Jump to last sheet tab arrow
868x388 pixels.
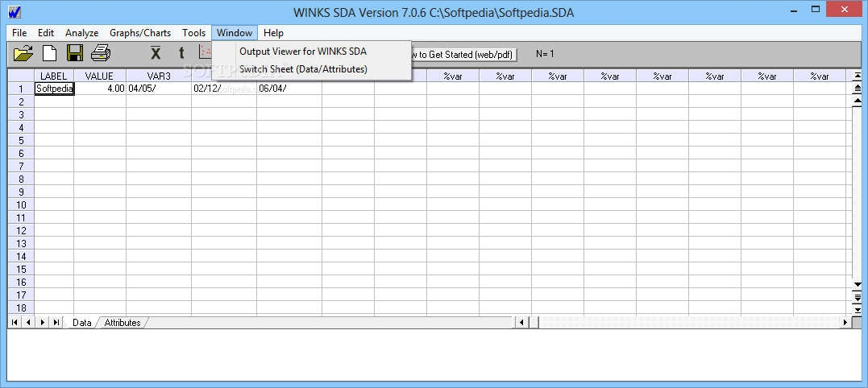[x=56, y=322]
